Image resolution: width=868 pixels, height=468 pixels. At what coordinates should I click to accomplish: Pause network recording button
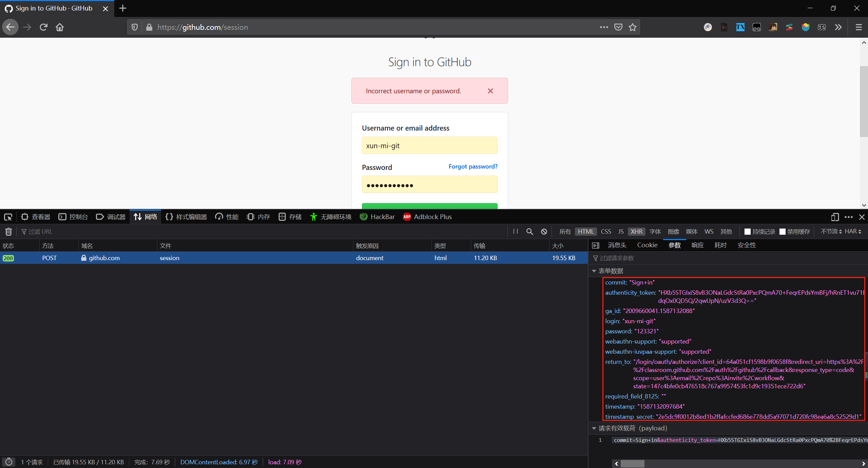click(515, 232)
